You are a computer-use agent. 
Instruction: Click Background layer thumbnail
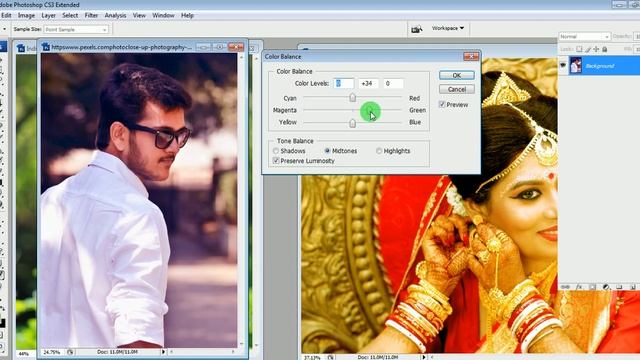pos(576,65)
